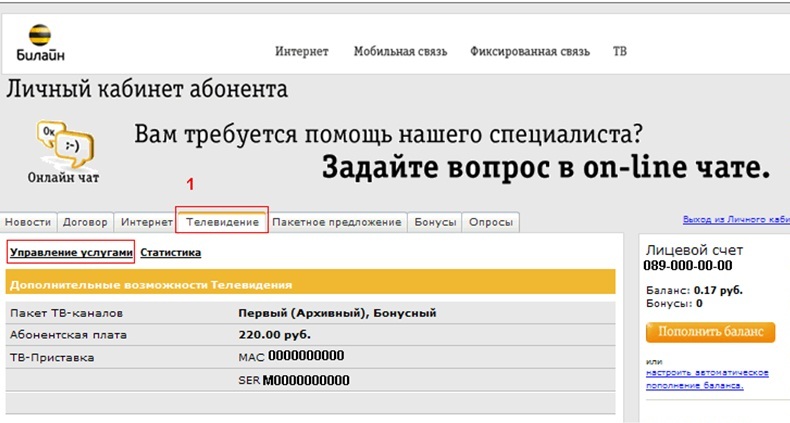Open the ТВ top navigation item
790x423 pixels.
[x=620, y=51]
